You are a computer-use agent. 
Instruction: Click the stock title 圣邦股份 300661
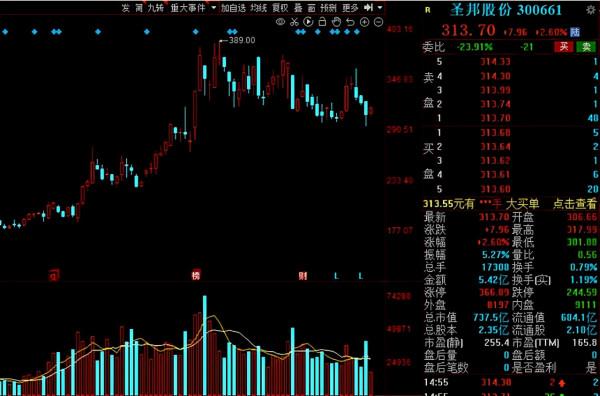pos(506,10)
